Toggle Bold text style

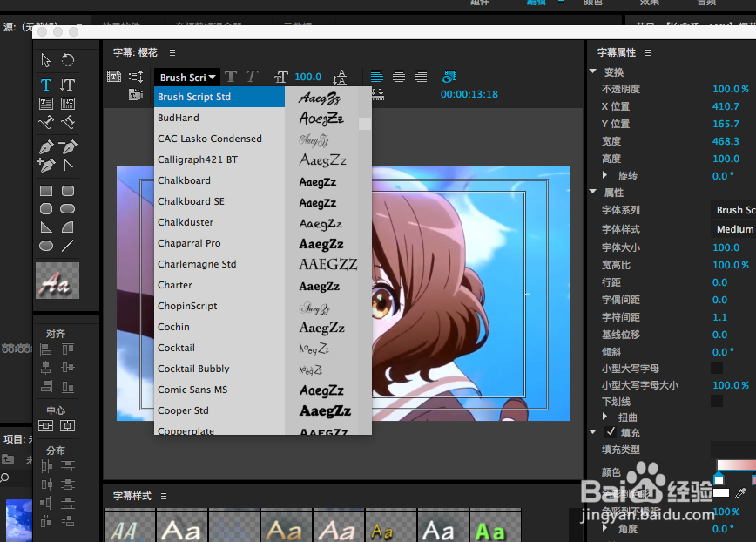231,77
